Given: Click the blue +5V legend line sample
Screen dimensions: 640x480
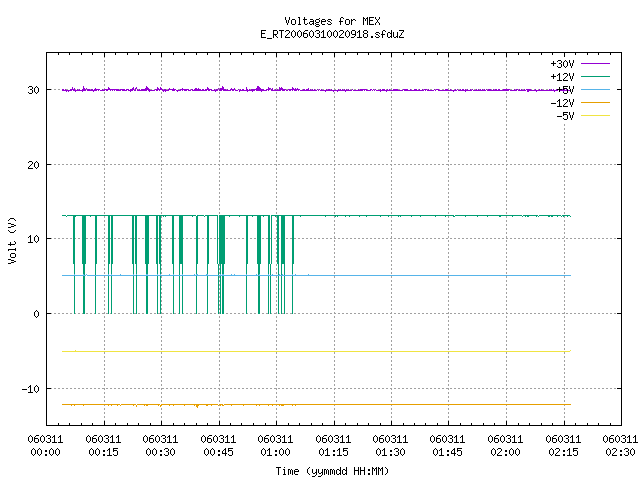Looking at the screenshot, I should pos(595,89).
